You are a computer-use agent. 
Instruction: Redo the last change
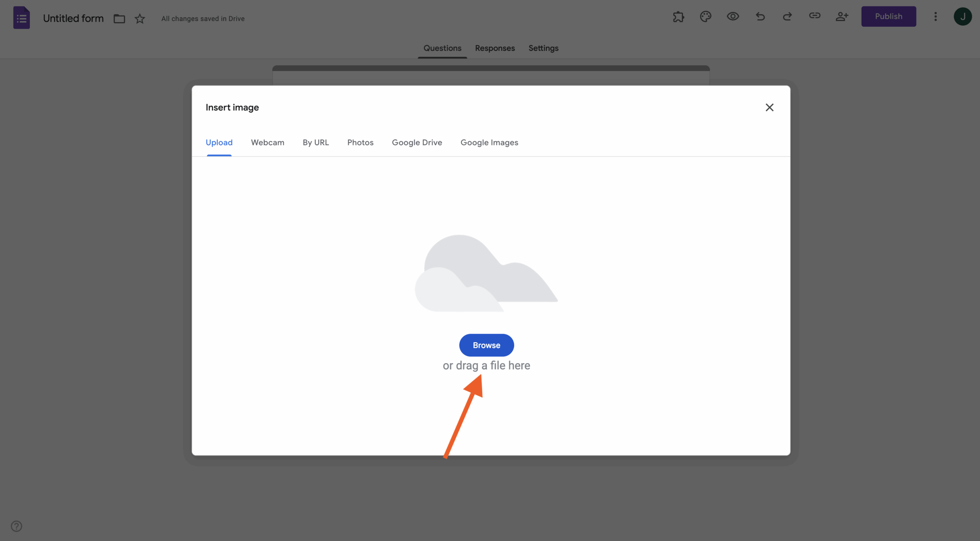point(787,17)
